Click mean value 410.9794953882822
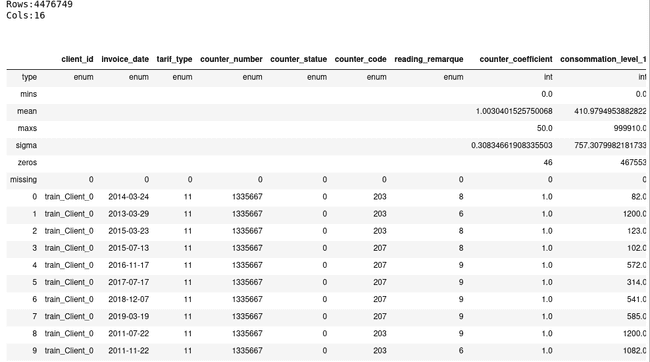 [610, 111]
